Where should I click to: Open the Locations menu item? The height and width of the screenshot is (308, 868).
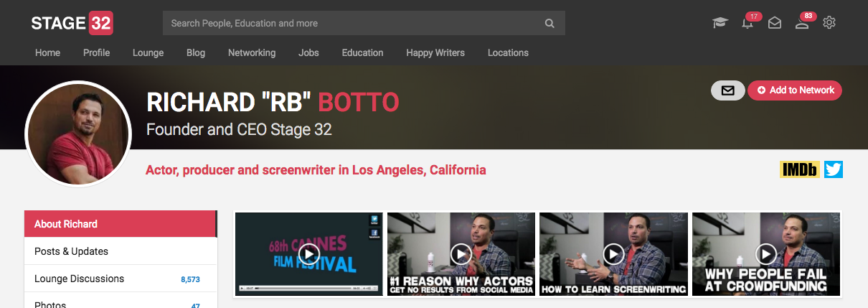(x=508, y=52)
